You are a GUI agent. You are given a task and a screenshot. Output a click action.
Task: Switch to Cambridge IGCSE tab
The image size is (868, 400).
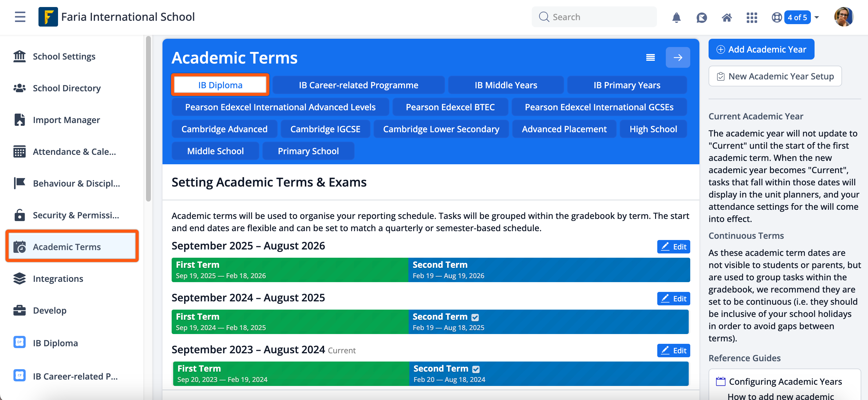pos(325,129)
